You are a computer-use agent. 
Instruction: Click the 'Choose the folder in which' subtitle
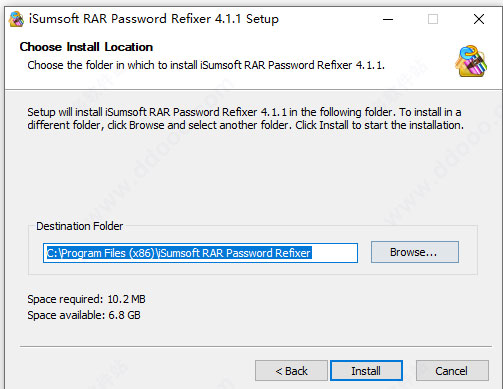[206, 65]
